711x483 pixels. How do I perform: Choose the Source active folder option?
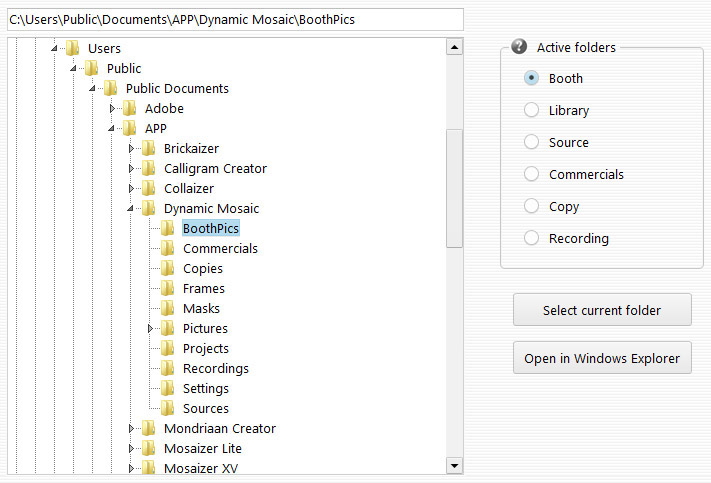coord(532,142)
